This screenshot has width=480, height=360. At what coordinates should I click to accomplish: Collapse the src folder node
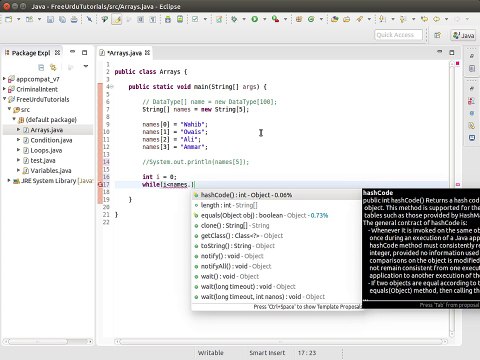click(x=9, y=109)
